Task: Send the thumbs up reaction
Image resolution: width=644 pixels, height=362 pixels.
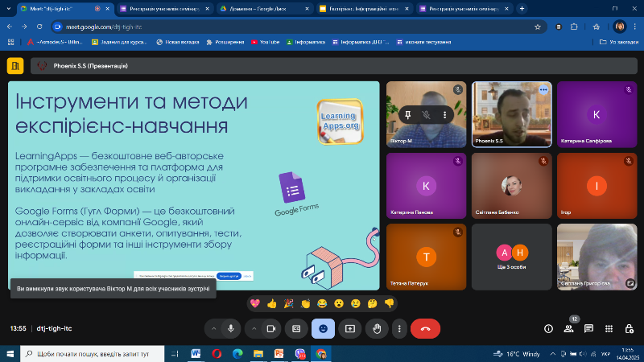Action: click(x=272, y=304)
